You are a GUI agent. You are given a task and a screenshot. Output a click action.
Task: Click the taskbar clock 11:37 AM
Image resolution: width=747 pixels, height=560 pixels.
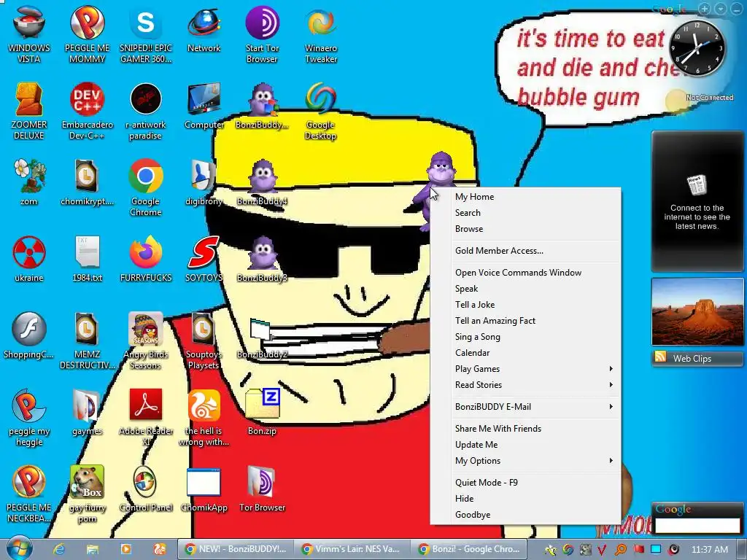tap(709, 550)
